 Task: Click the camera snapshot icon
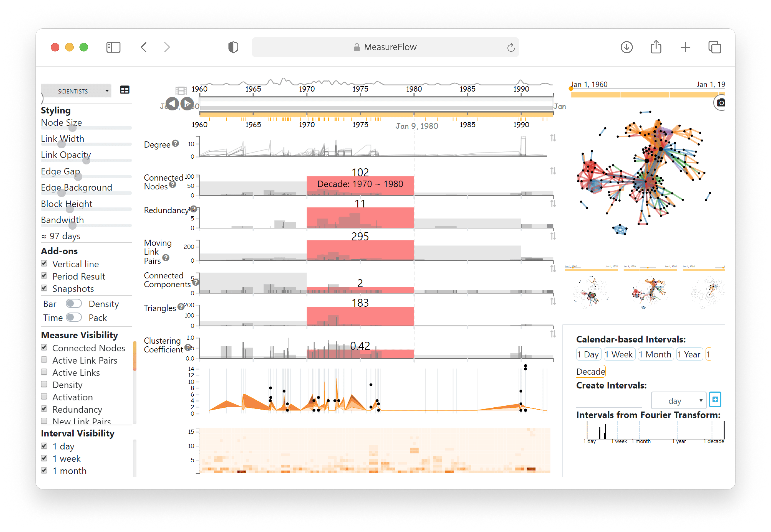(x=722, y=104)
